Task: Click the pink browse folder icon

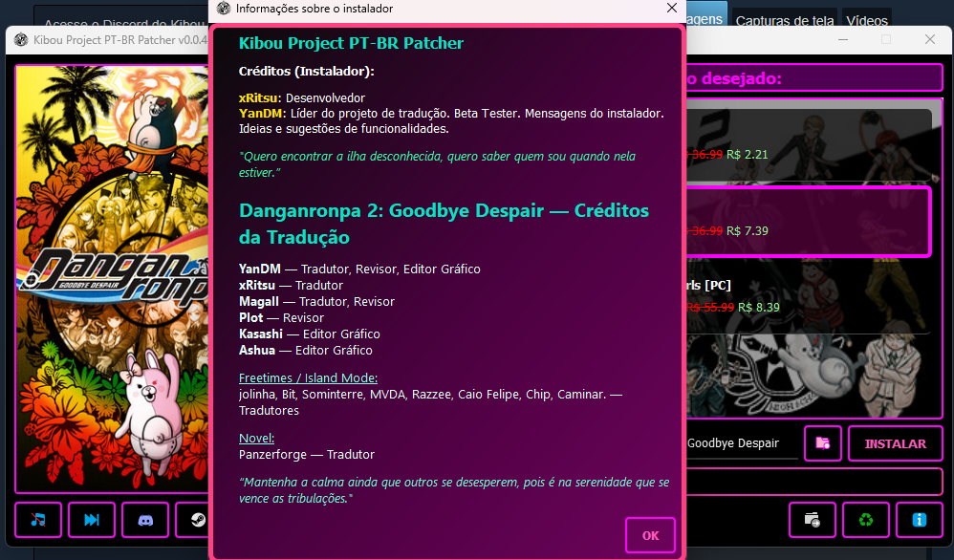Action: click(823, 443)
